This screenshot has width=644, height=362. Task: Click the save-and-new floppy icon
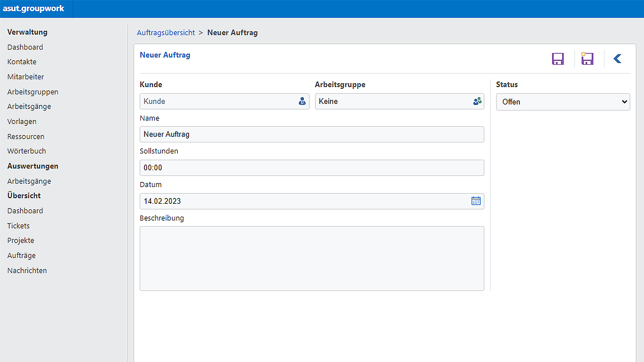587,59
